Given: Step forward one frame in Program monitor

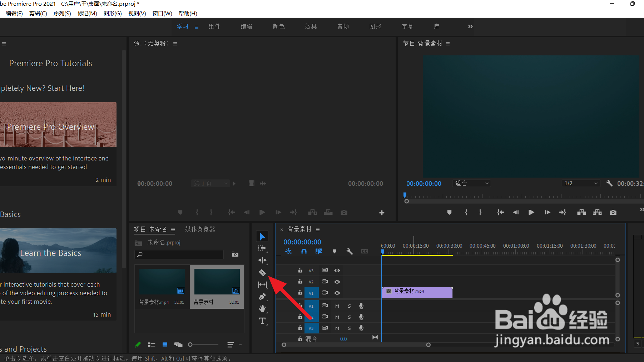Looking at the screenshot, I should (547, 212).
